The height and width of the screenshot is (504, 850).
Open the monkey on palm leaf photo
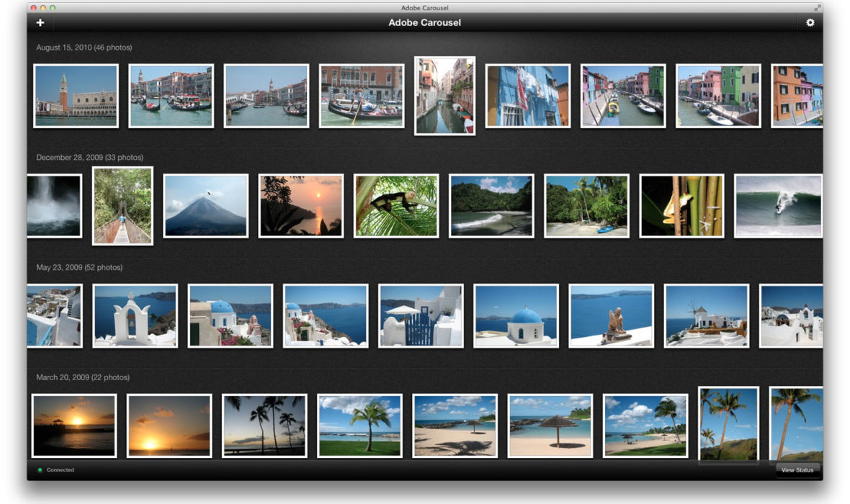click(396, 206)
